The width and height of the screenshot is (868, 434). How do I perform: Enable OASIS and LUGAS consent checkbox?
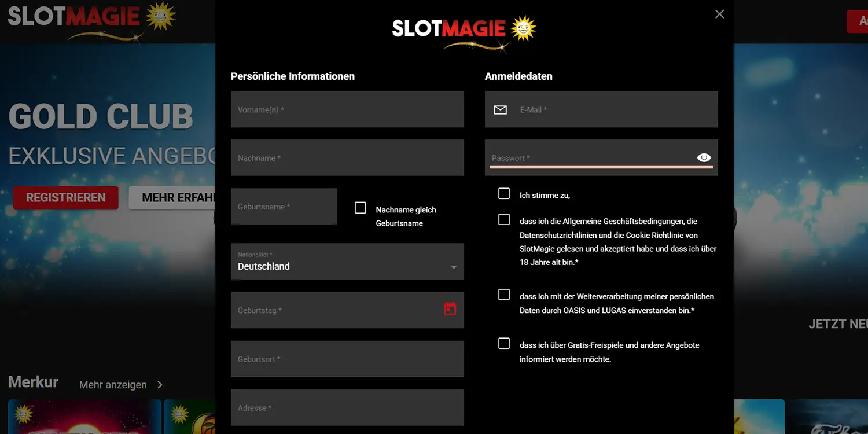tap(504, 295)
